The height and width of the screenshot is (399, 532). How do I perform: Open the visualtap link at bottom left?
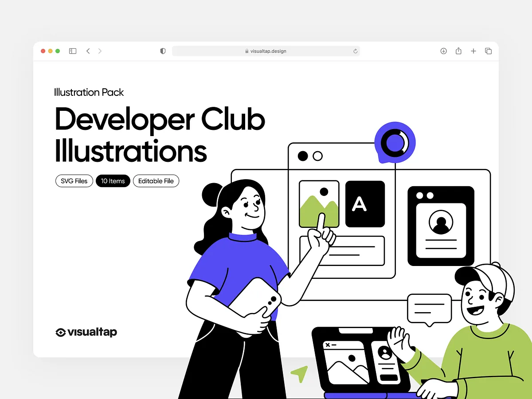click(85, 332)
